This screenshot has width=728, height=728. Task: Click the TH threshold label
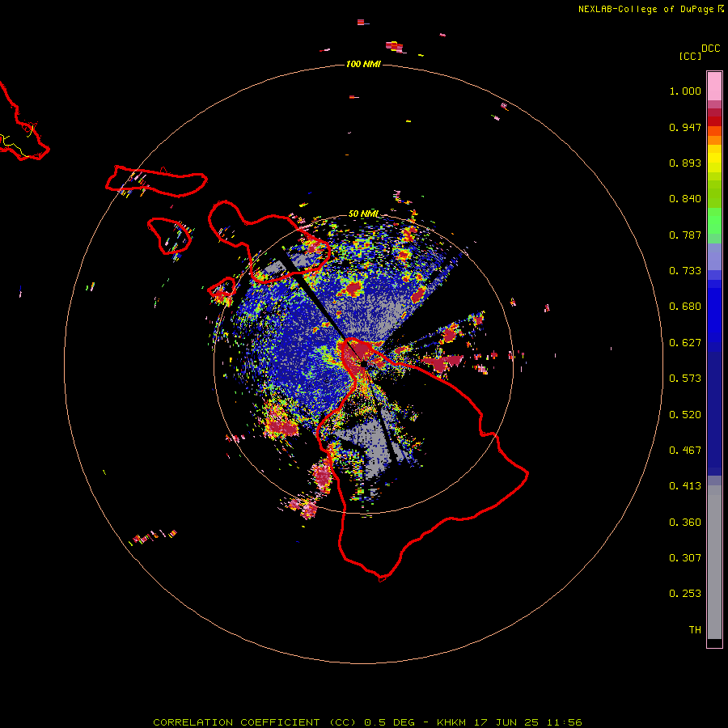click(695, 630)
